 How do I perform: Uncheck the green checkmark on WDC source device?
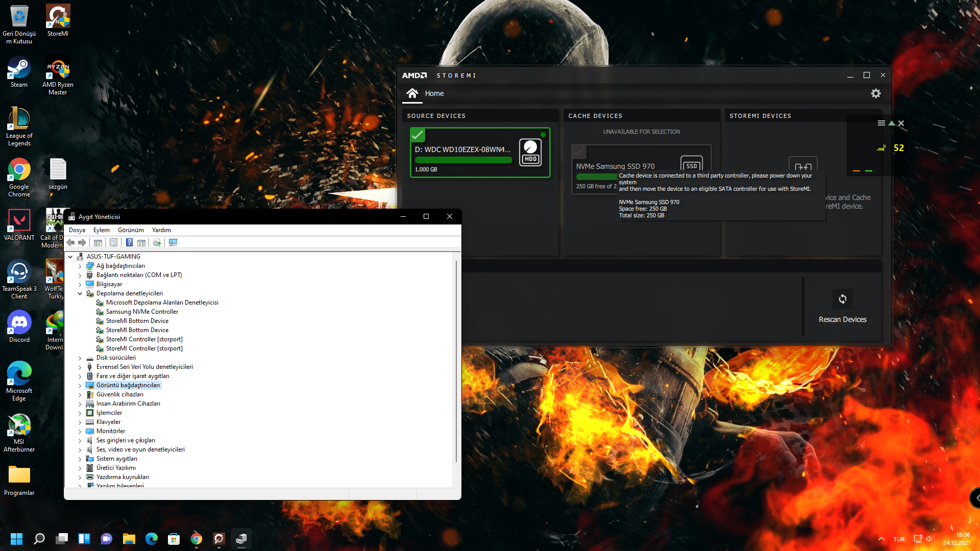(x=418, y=135)
